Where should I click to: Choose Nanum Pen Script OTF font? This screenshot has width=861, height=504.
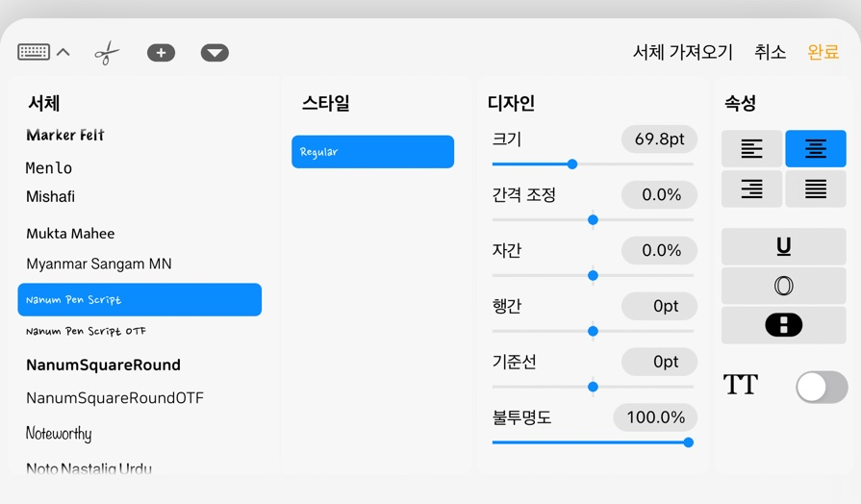86,331
